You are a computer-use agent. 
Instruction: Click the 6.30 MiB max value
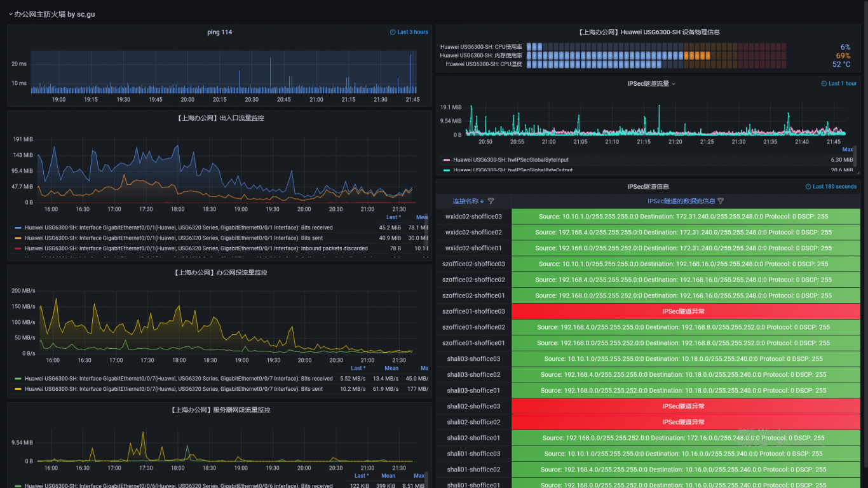pos(841,160)
